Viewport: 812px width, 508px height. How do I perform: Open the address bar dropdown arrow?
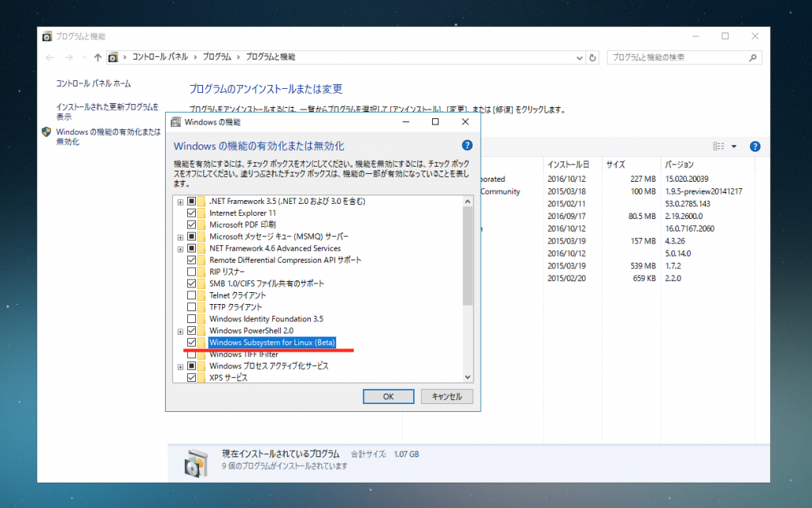click(578, 56)
